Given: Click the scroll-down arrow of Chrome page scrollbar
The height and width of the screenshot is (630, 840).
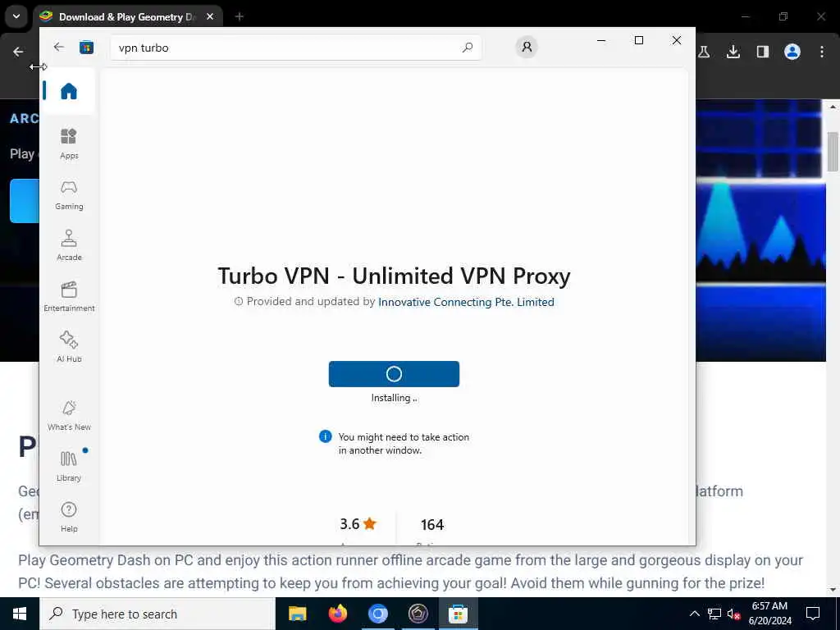Looking at the screenshot, I should (x=833, y=591).
